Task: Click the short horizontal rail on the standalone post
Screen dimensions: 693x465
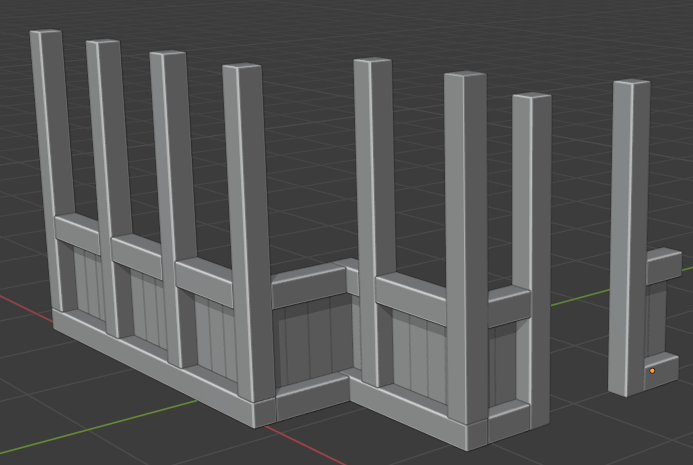Action: [x=663, y=265]
